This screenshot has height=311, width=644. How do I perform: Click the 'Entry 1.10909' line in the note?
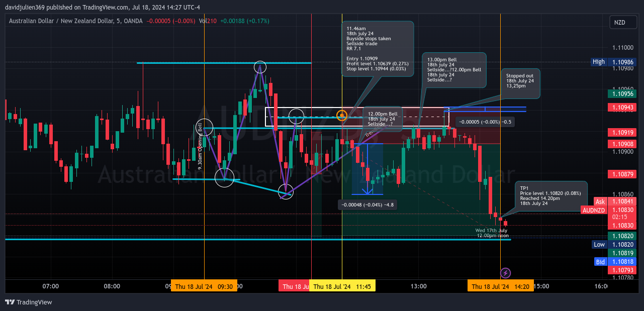[x=361, y=59]
